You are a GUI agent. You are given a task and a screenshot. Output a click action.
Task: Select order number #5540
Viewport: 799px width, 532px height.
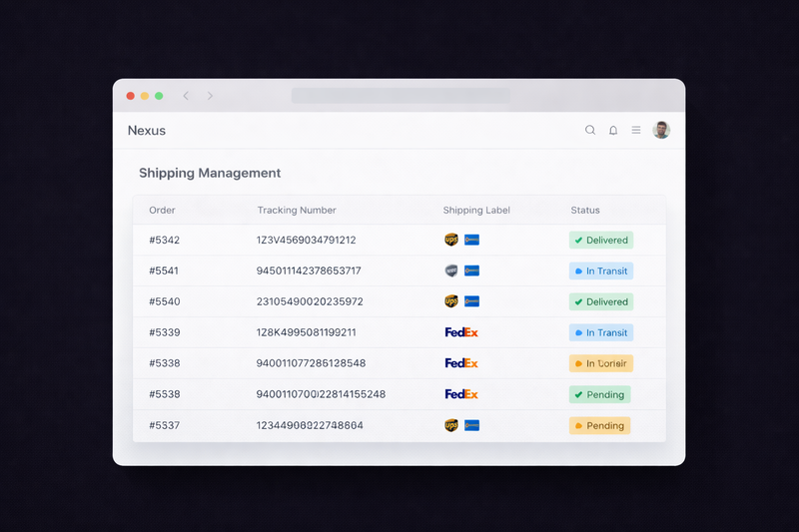tap(164, 301)
